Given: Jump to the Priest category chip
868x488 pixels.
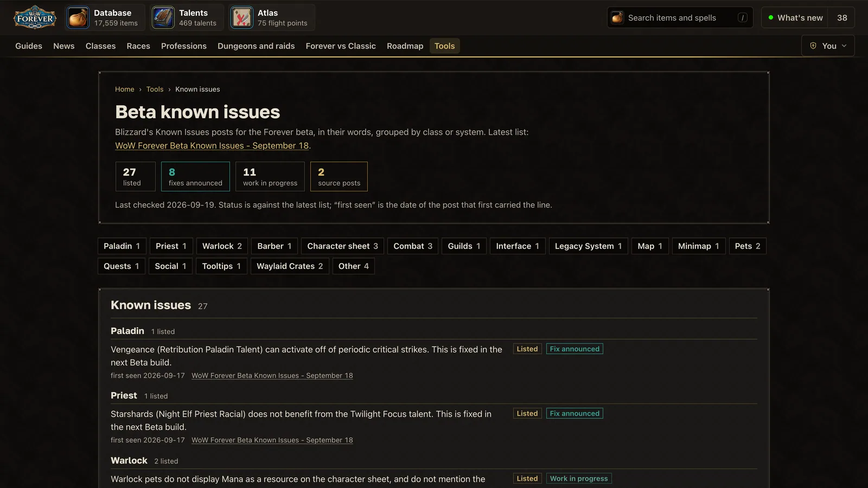Looking at the screenshot, I should (171, 246).
